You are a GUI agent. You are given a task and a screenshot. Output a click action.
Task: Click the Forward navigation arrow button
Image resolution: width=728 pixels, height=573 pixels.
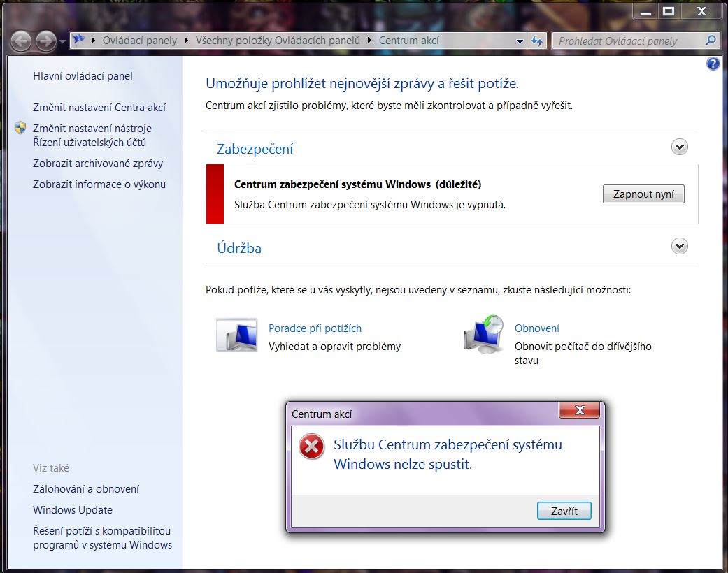pyautogui.click(x=45, y=41)
